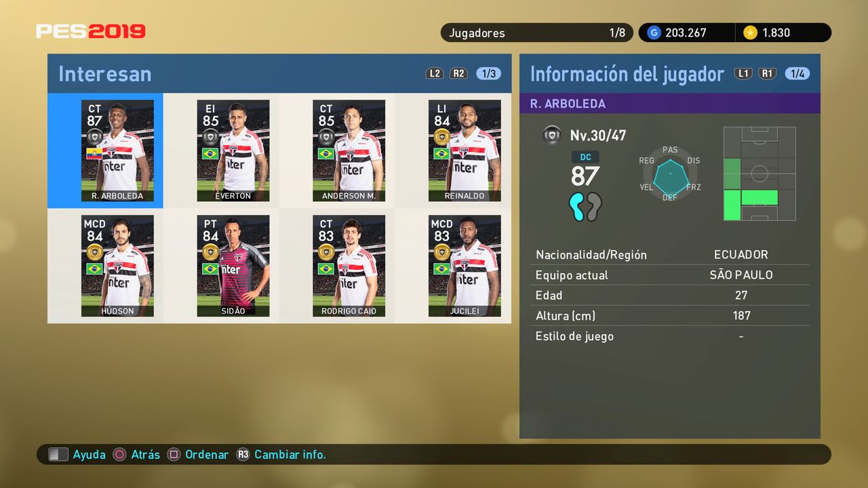
Task: Click the Jugadores 1/8 counter bar
Action: [x=537, y=33]
